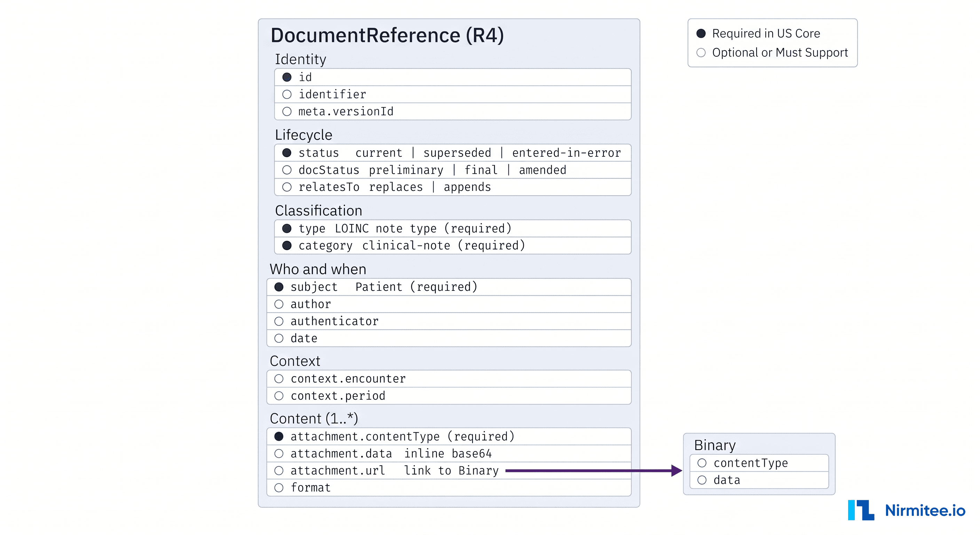The image size is (980, 535).
Task: Click the hollow circle beside authenticator
Action: (279, 321)
